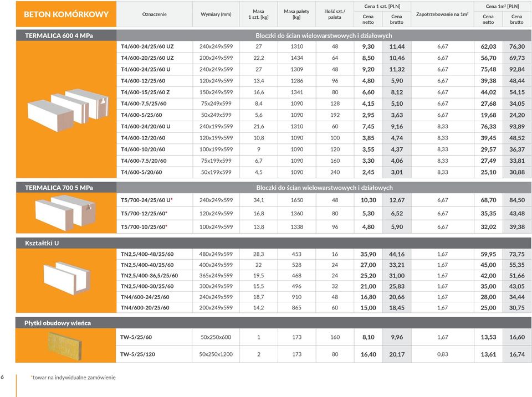Select row T4/600-10/20/60 designation
The width and height of the screenshot is (532, 397).
143,149
